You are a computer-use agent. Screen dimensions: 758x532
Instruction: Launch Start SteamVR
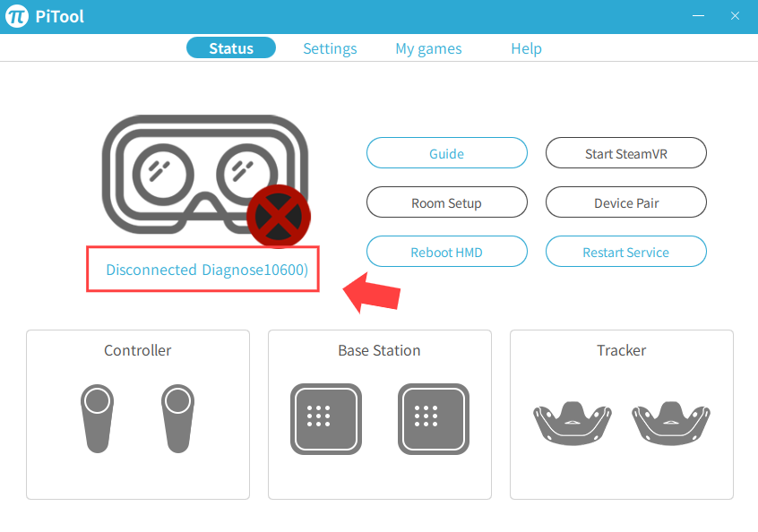tap(626, 153)
